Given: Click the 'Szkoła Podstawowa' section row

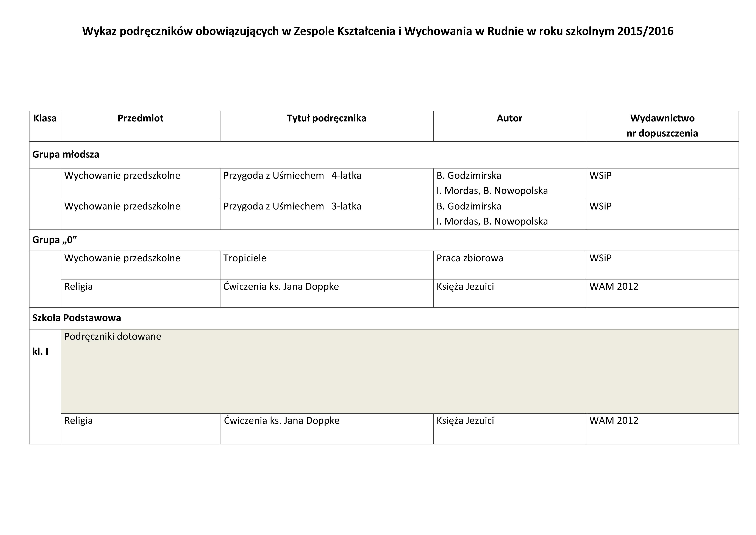Looking at the screenshot, I should (x=384, y=318).
